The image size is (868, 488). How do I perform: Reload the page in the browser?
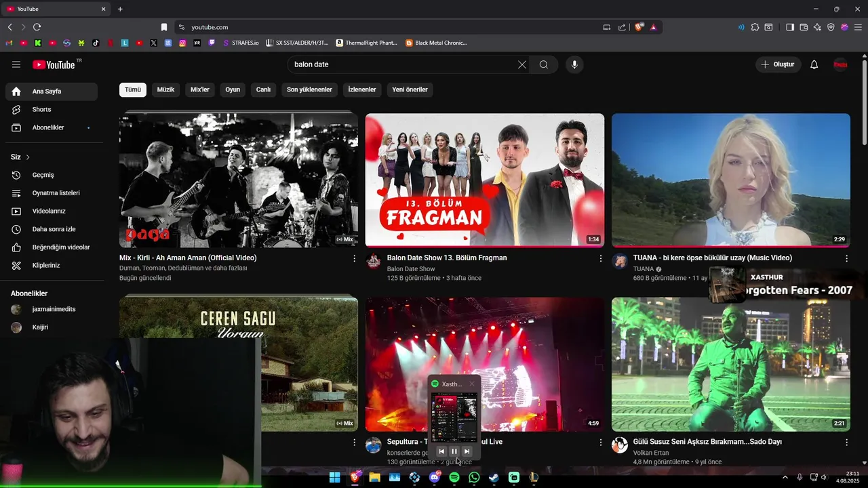coord(37,27)
